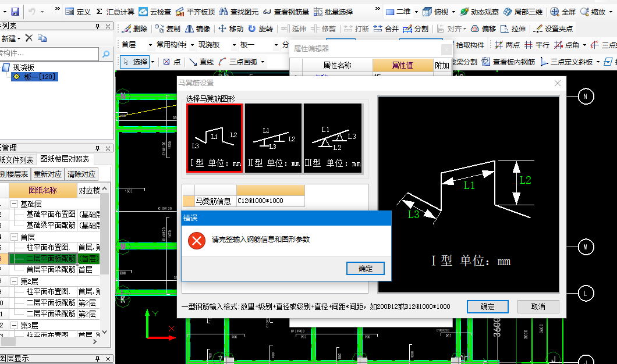The width and height of the screenshot is (617, 364).
Task: Click 取消 in 马凳筋设置 dialog
Action: [538, 306]
